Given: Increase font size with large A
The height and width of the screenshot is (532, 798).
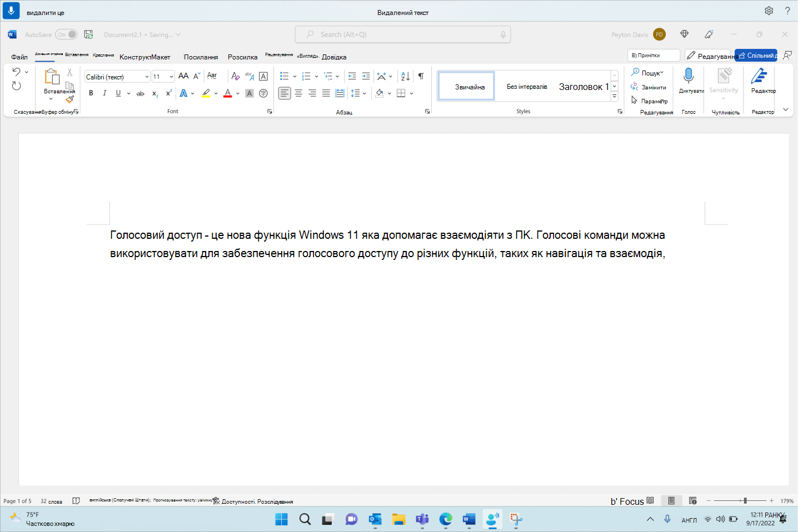Looking at the screenshot, I should click(183, 76).
